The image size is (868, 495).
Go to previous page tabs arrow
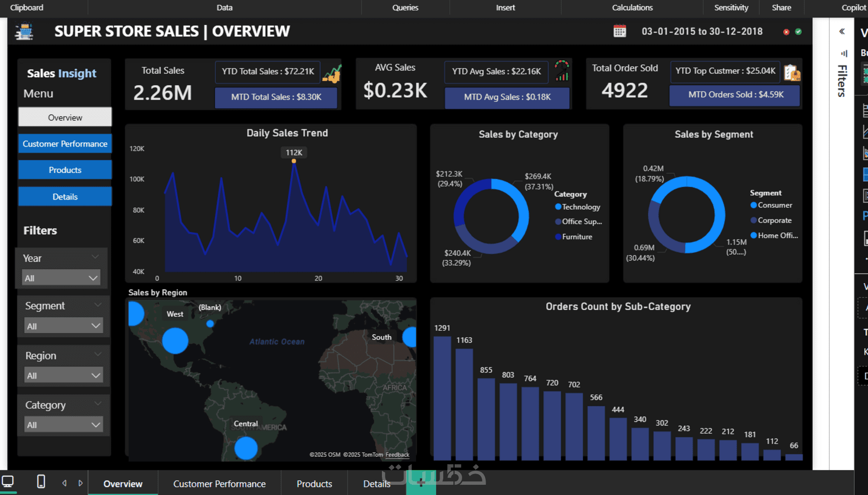point(64,483)
